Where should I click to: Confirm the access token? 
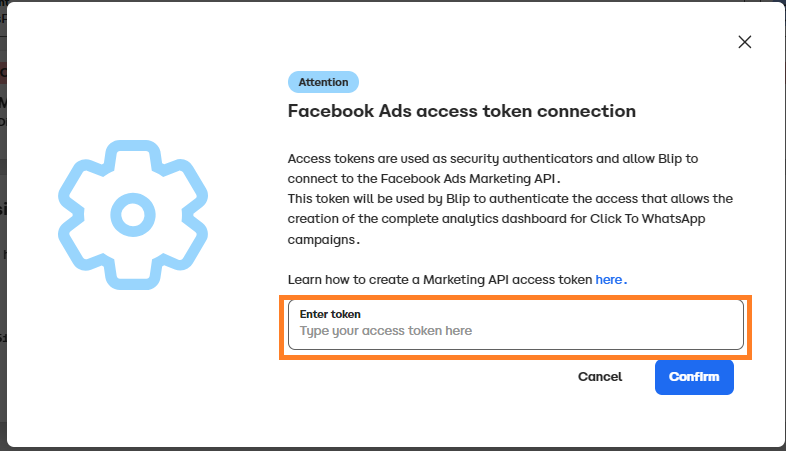(x=694, y=377)
